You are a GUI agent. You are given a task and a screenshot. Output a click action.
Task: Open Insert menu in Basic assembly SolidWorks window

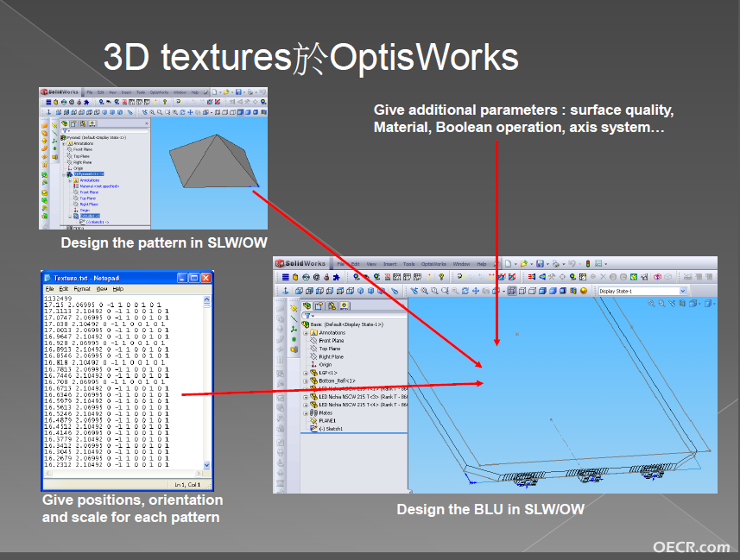tap(389, 264)
